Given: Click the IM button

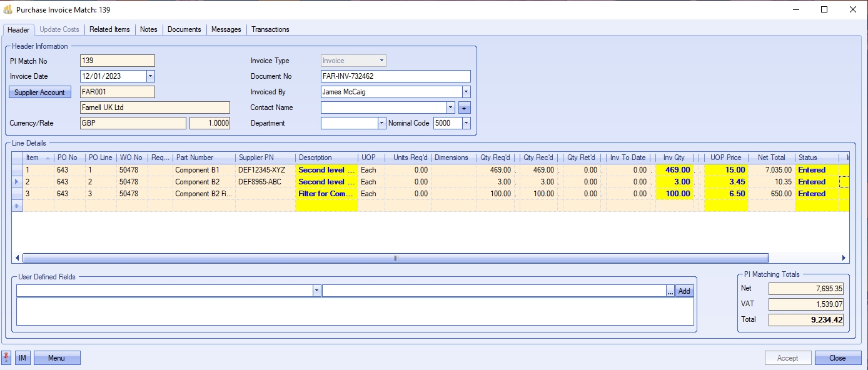Looking at the screenshot, I should click(x=23, y=358).
